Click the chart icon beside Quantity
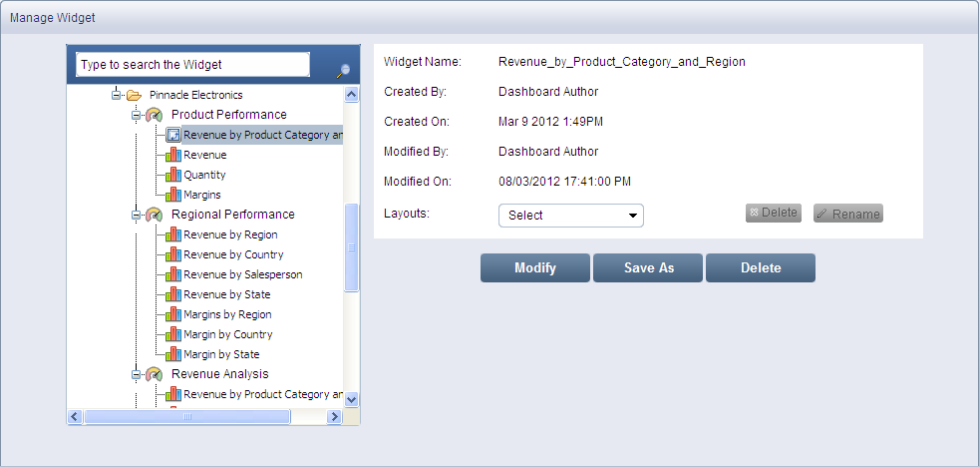The width and height of the screenshot is (980, 467). pos(173,175)
